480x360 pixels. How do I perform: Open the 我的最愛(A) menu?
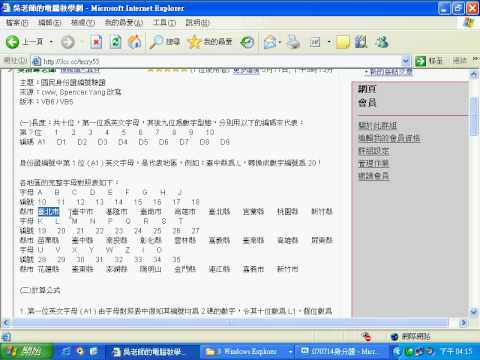tap(124, 23)
